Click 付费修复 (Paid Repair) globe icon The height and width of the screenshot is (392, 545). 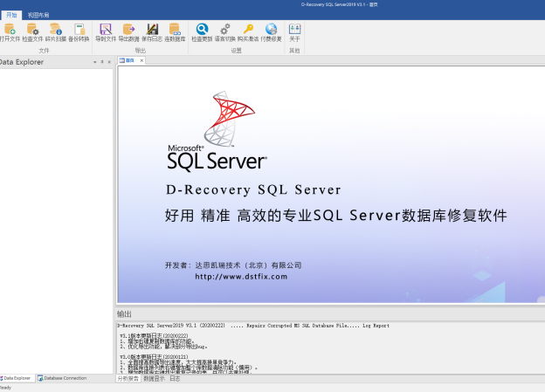(x=271, y=29)
